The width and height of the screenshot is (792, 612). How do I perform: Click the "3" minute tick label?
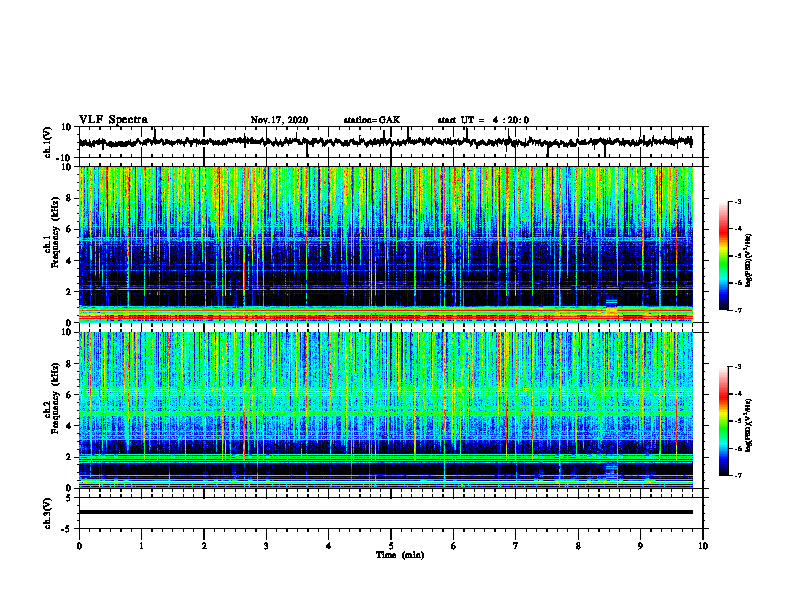pos(266,546)
